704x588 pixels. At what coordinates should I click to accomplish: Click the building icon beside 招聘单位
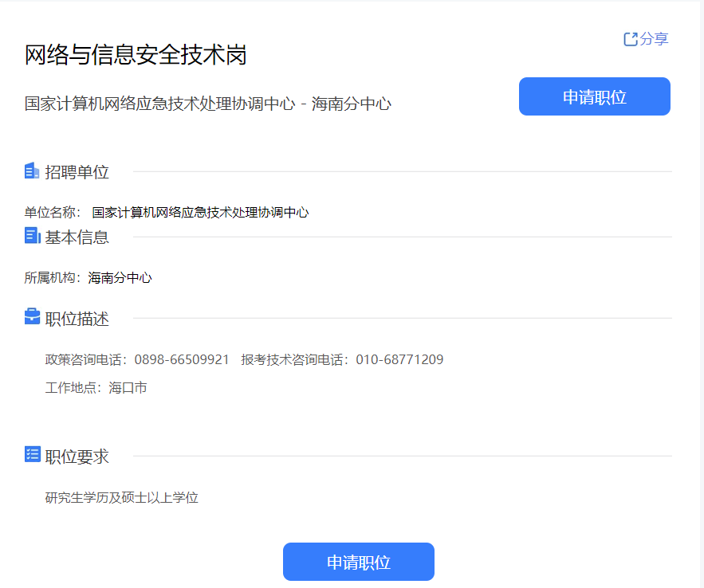pos(32,171)
